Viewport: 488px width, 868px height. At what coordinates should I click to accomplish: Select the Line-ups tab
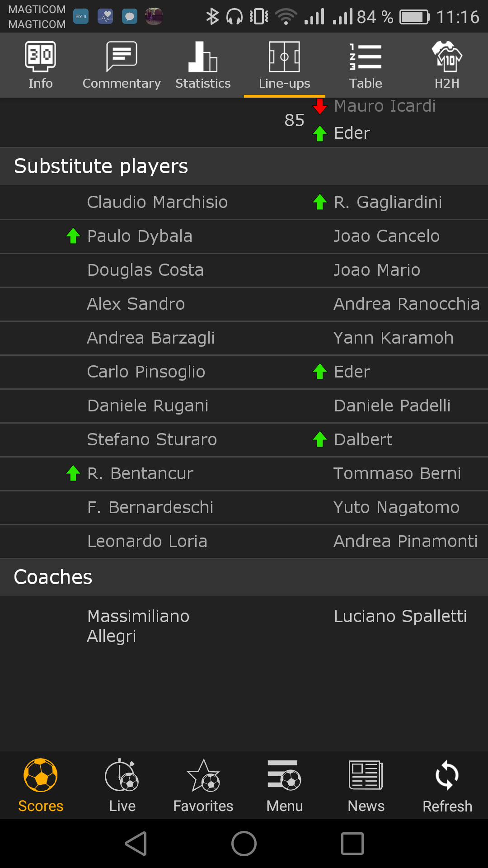click(284, 65)
